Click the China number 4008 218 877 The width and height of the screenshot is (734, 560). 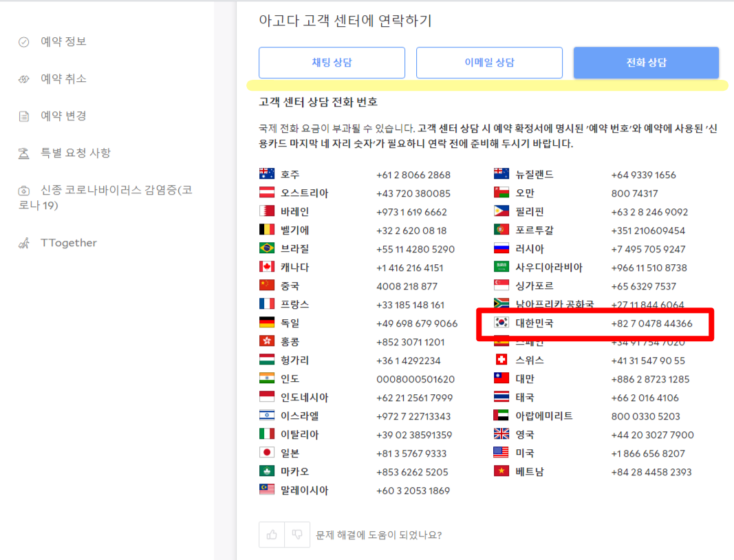tap(407, 286)
